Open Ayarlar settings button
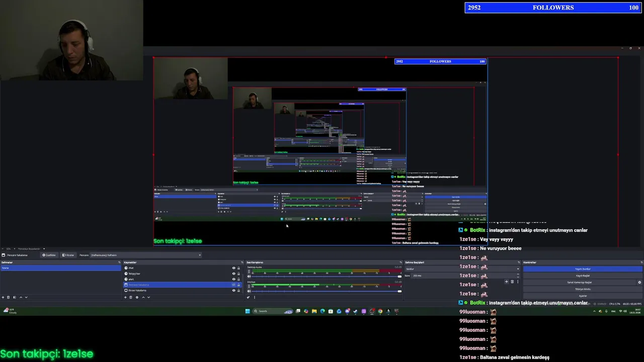The width and height of the screenshot is (644, 362). [x=583, y=296]
